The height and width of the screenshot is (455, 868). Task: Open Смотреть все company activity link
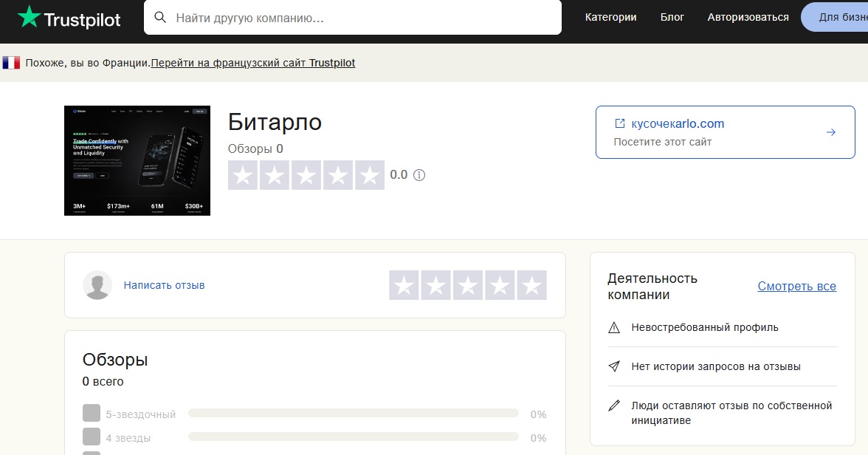(x=796, y=286)
